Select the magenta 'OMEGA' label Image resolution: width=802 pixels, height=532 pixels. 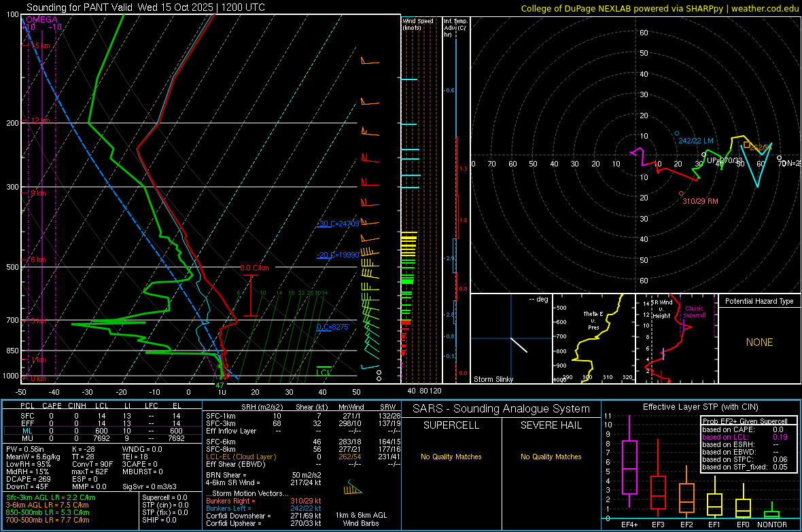[42, 20]
